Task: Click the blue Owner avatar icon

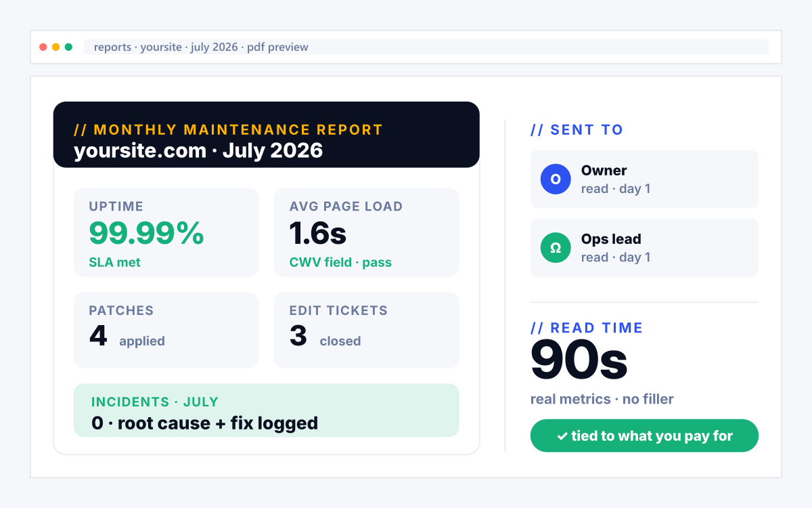Action: [x=556, y=179]
